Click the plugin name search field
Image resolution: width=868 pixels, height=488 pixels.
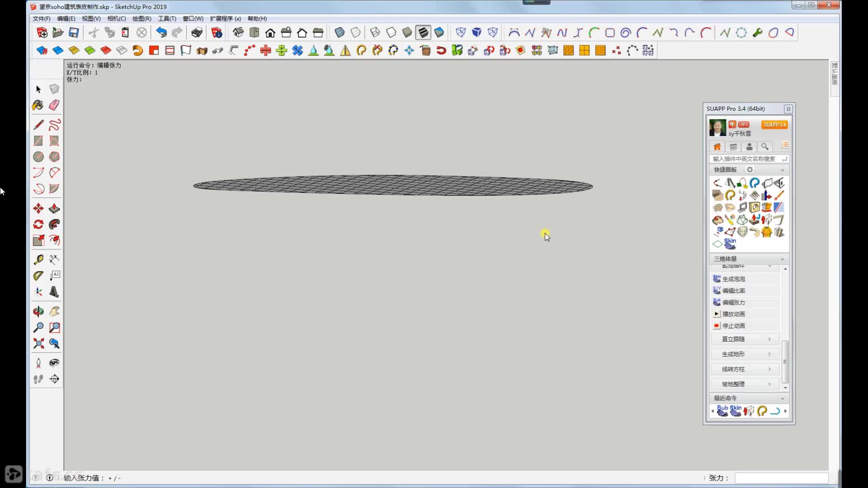(749, 159)
